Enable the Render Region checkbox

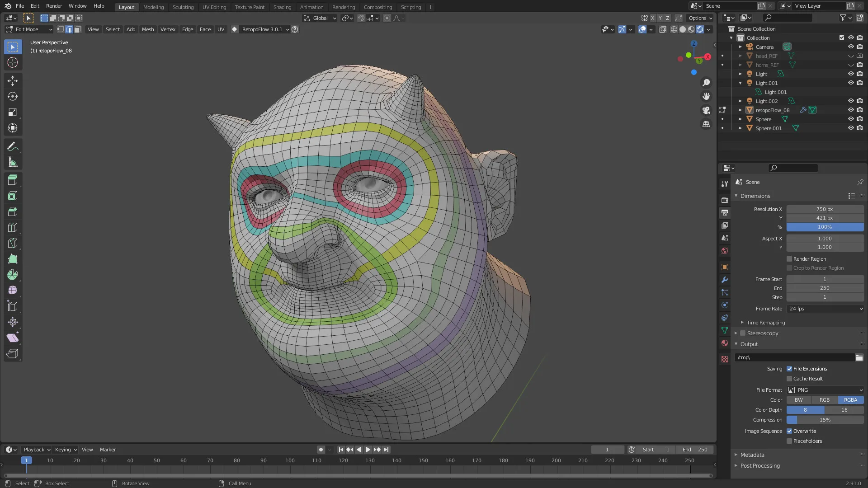point(789,259)
